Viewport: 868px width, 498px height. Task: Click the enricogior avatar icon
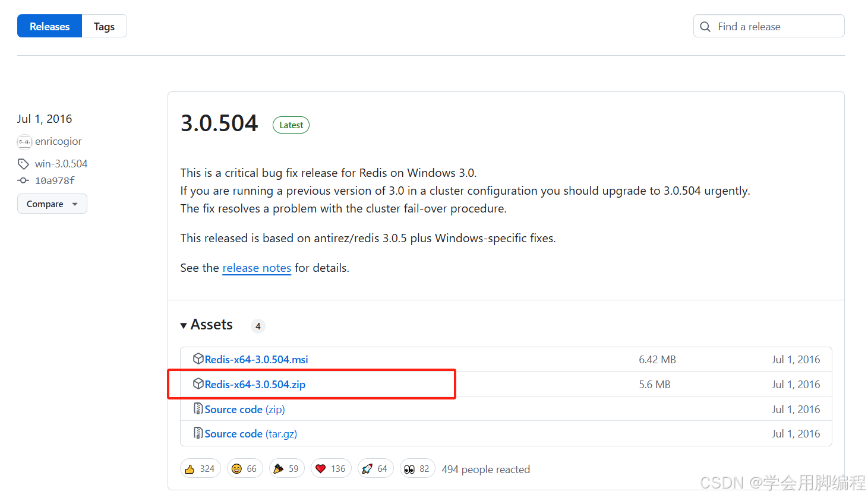tap(24, 142)
